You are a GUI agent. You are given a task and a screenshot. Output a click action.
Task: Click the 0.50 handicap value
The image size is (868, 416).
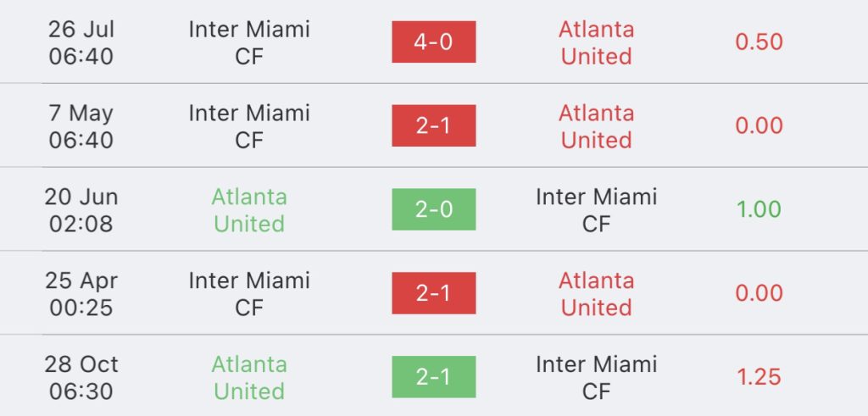759,42
